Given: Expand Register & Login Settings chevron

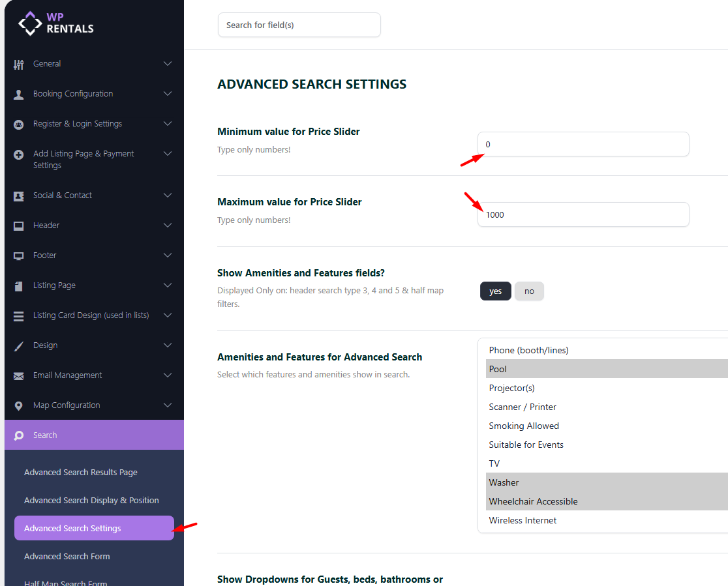Looking at the screenshot, I should pyautogui.click(x=168, y=124).
